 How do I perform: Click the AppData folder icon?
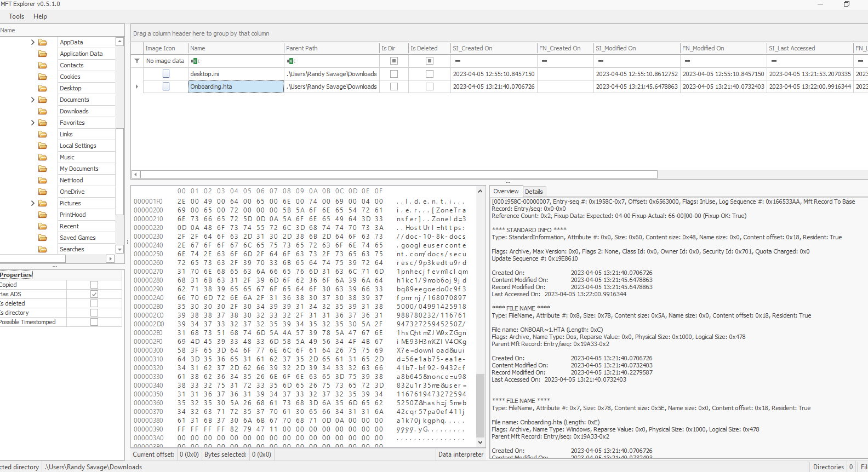[43, 42]
